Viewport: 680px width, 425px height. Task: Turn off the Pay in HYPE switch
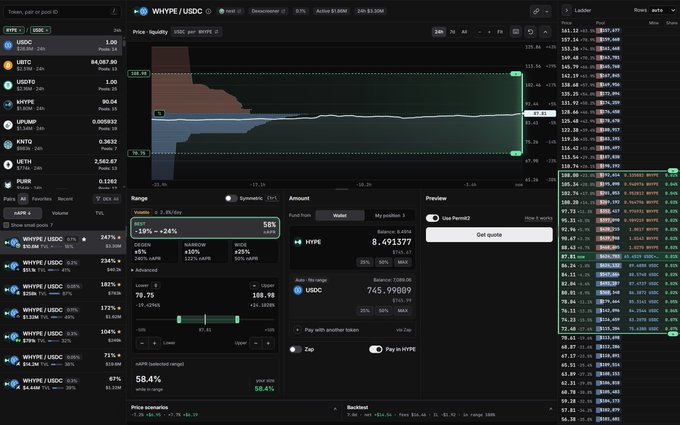pyautogui.click(x=376, y=349)
